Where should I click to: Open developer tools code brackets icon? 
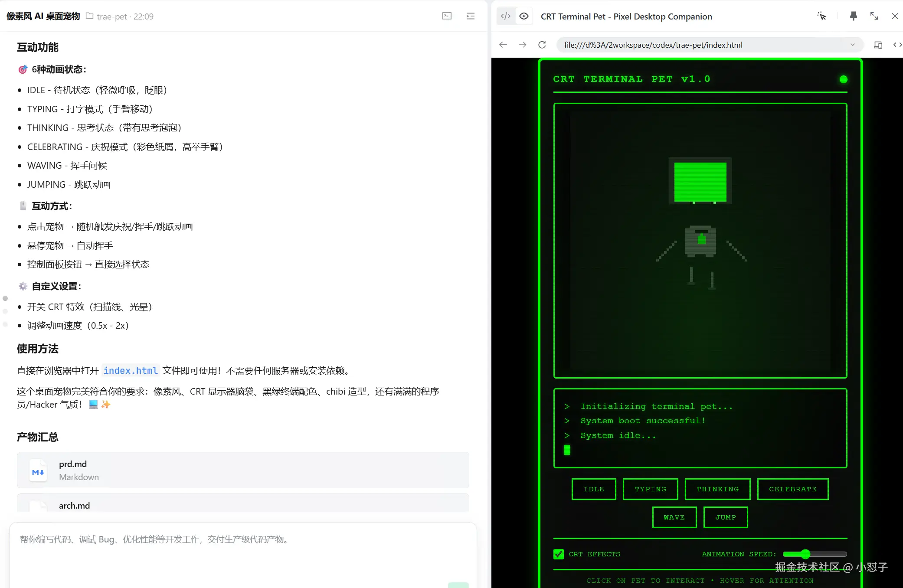[x=897, y=45]
